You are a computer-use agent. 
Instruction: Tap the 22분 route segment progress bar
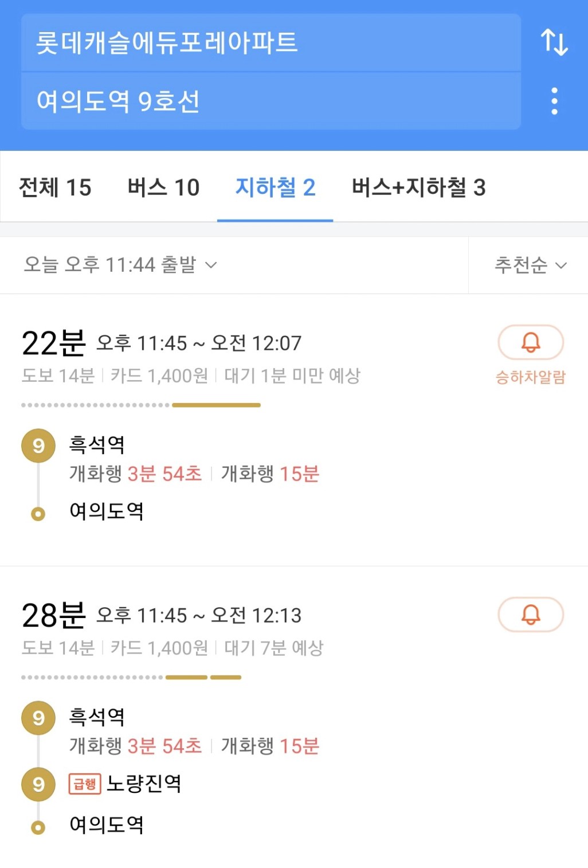tap(141, 405)
